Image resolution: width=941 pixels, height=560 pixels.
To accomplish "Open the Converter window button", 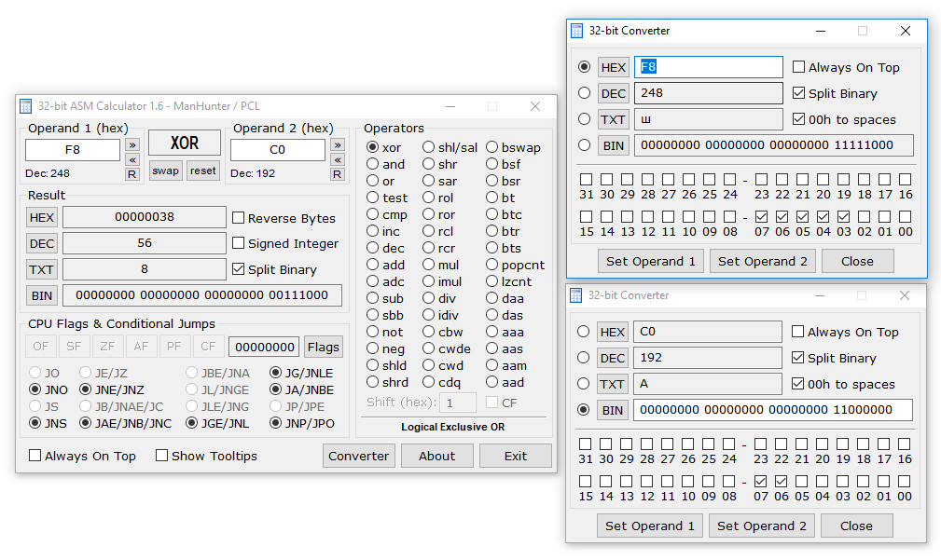I will [x=358, y=456].
